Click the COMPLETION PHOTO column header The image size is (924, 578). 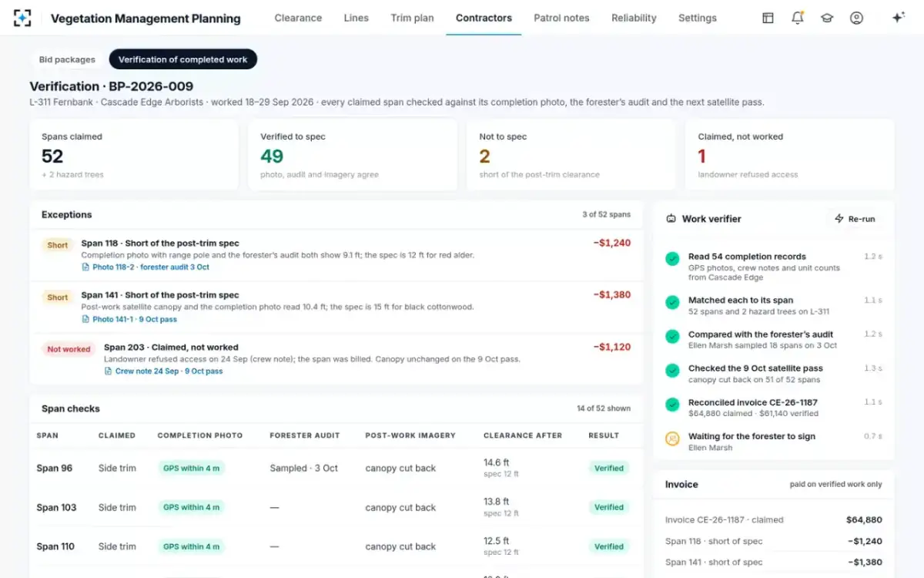[x=200, y=435]
